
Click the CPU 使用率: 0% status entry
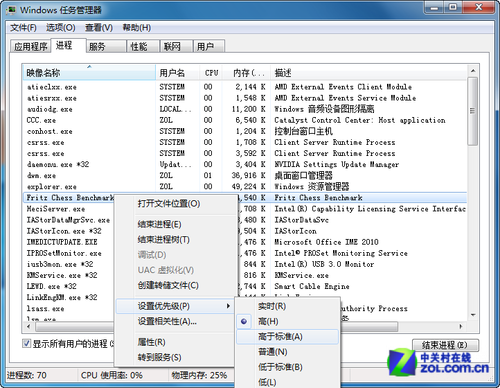click(x=111, y=375)
